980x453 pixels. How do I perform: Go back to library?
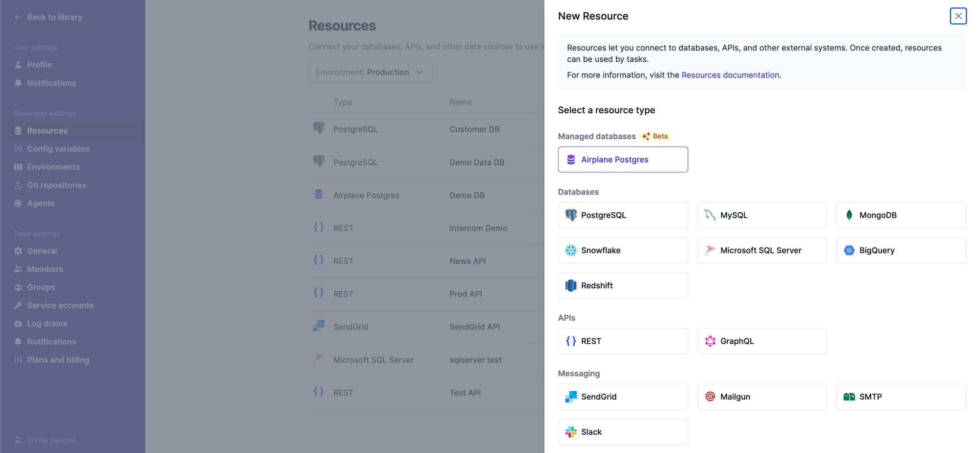[48, 17]
